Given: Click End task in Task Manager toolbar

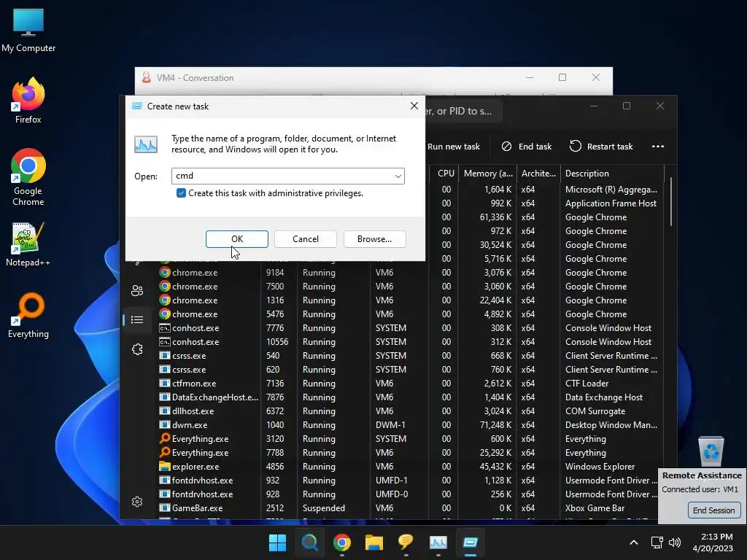Looking at the screenshot, I should pos(527,146).
